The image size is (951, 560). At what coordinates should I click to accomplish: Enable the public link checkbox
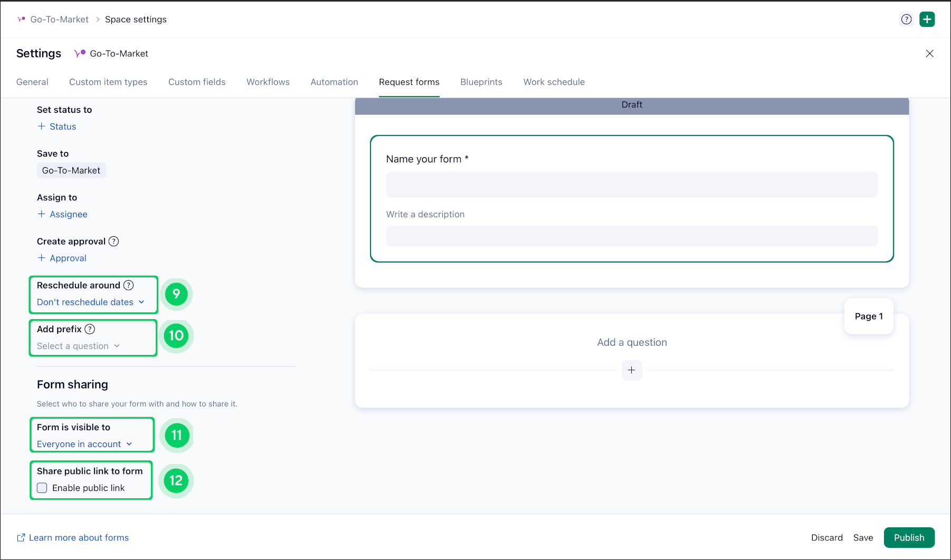click(42, 488)
